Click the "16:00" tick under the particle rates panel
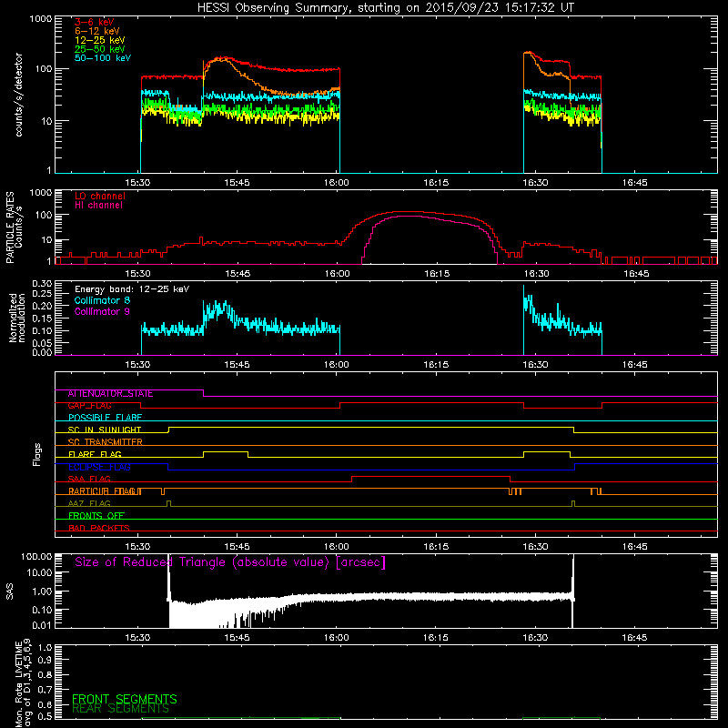Screen dimensions: 728x728 [337, 274]
